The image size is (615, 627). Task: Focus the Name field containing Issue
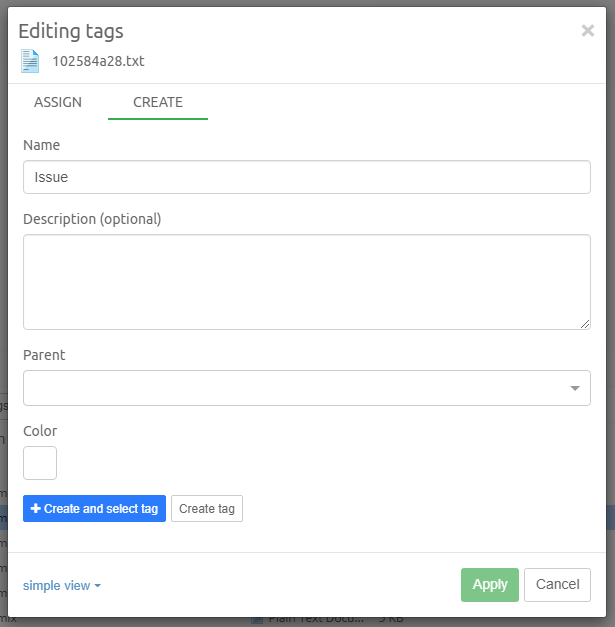[x=306, y=177]
